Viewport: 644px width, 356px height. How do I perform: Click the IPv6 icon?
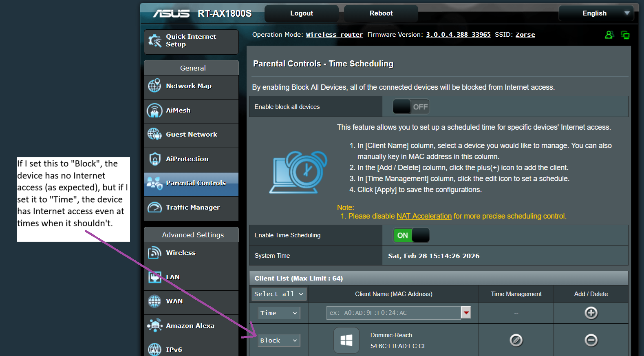coord(154,349)
